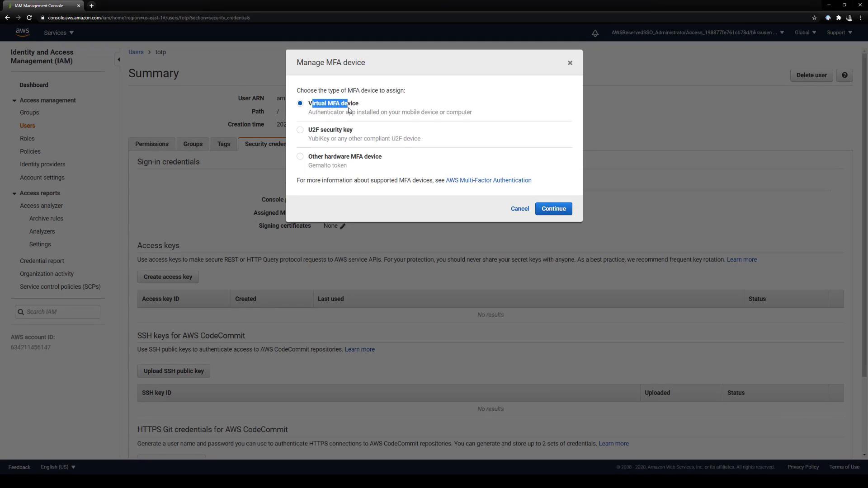The image size is (868, 488).
Task: Edit Signing certificates via pencil icon
Action: click(x=343, y=226)
